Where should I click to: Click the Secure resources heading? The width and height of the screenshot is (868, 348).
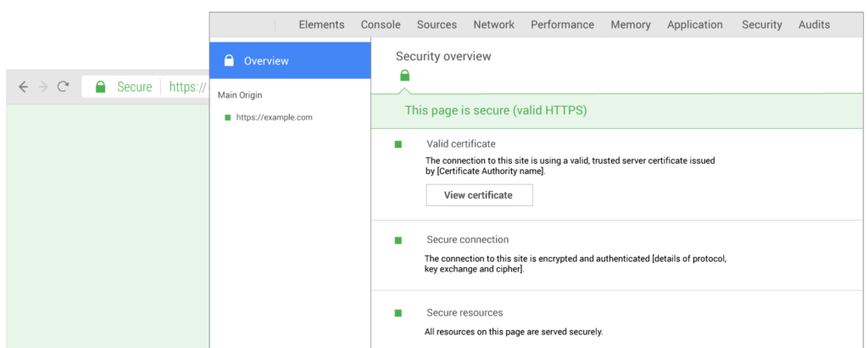tap(465, 313)
